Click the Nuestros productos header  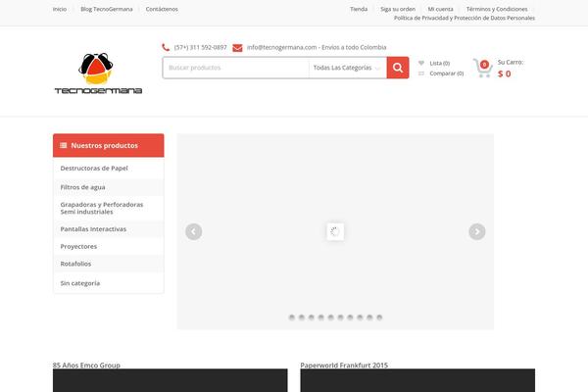pos(109,145)
